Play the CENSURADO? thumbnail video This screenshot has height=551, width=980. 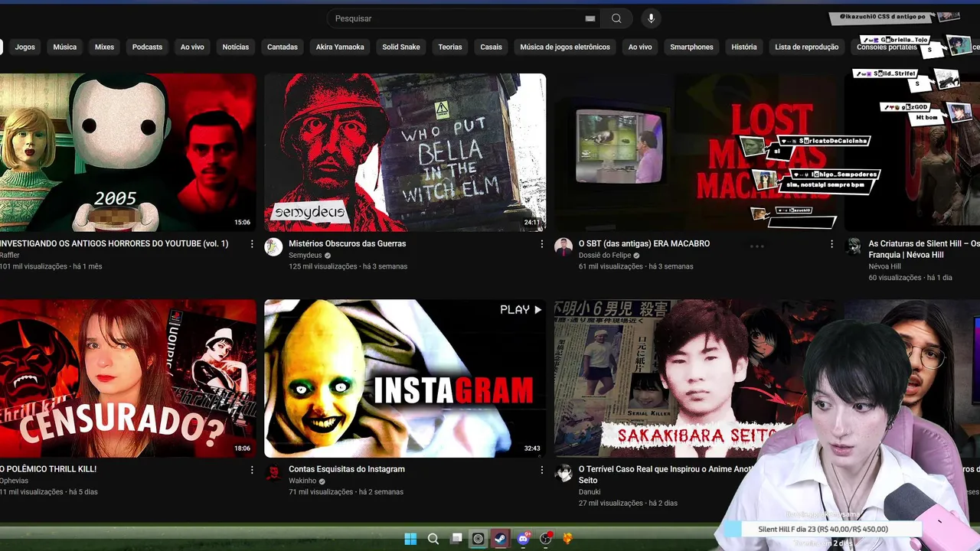(128, 378)
